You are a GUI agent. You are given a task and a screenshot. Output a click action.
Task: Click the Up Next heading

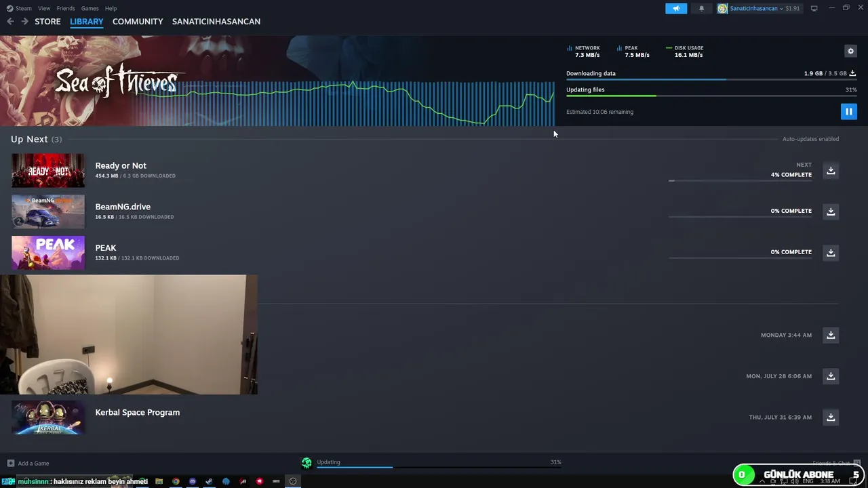coord(36,139)
